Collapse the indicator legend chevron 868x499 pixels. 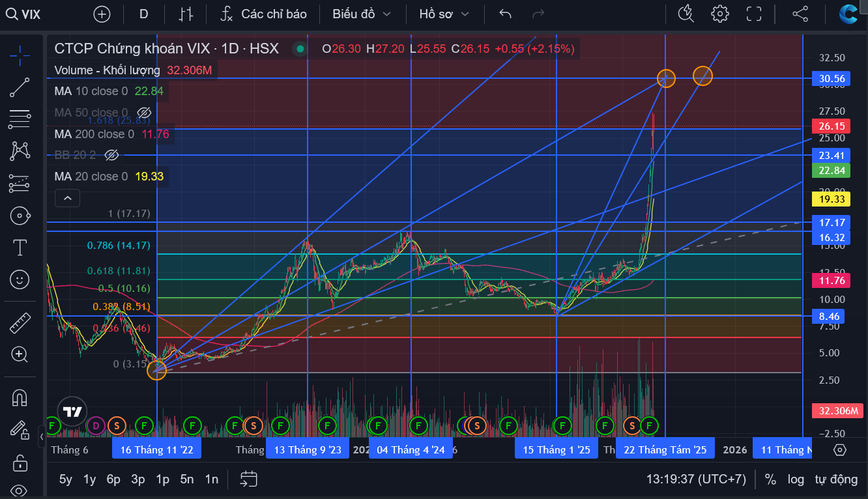click(x=68, y=197)
